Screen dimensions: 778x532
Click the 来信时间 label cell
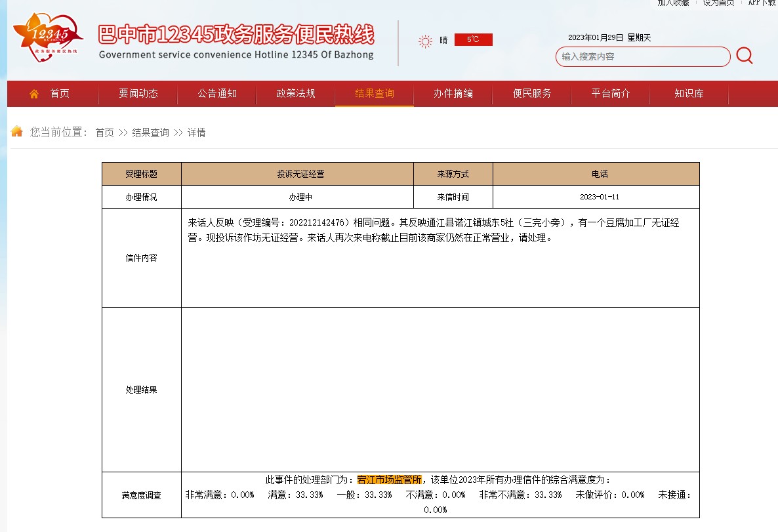[453, 197]
